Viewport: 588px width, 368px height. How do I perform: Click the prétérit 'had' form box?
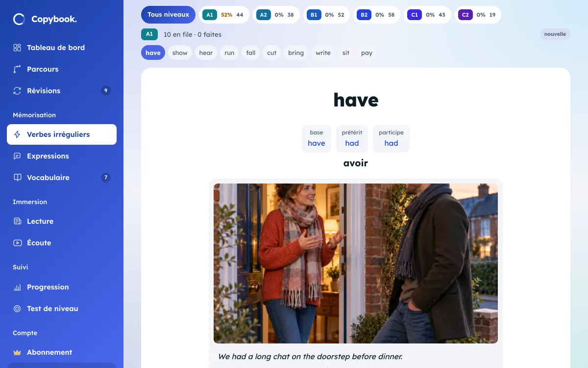352,139
